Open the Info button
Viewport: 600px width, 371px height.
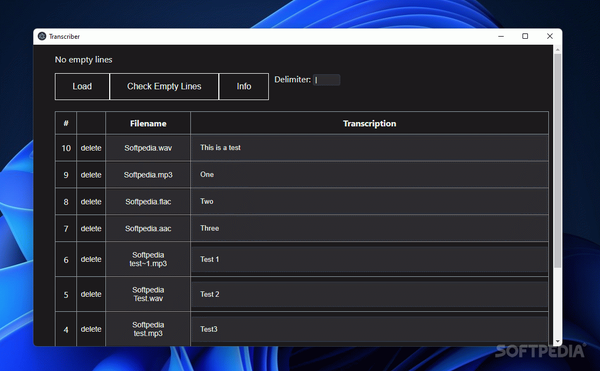pyautogui.click(x=244, y=86)
